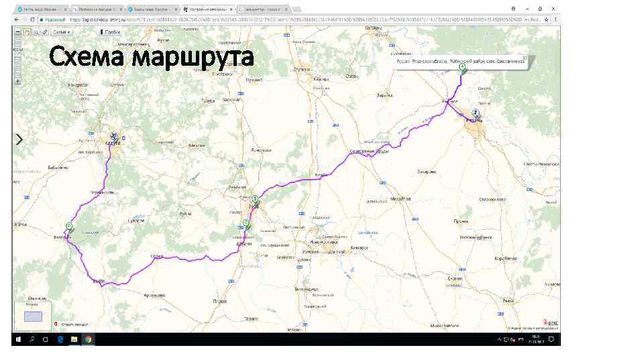This screenshot has width=644, height=362.
Task: Click the Михайлов town label
Action: (x=400, y=198)
